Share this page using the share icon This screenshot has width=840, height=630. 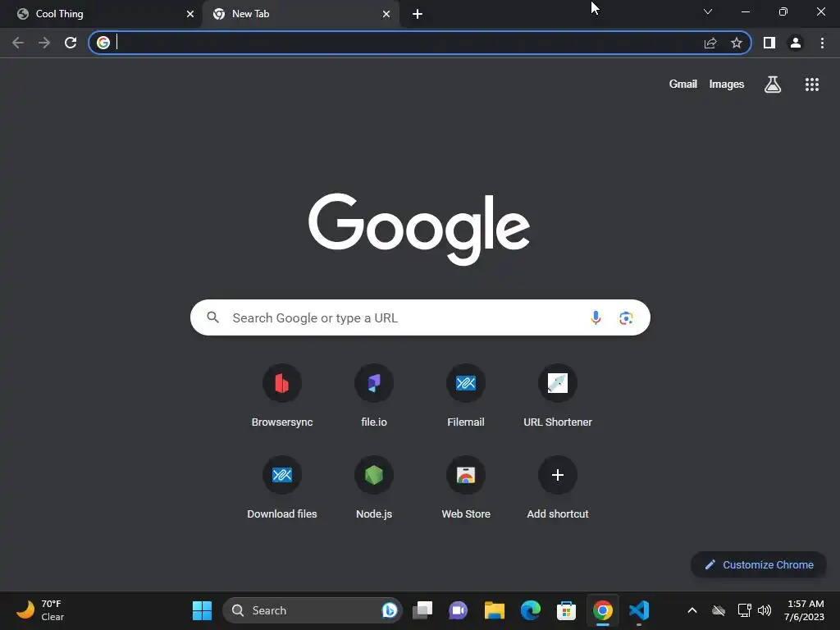710,43
